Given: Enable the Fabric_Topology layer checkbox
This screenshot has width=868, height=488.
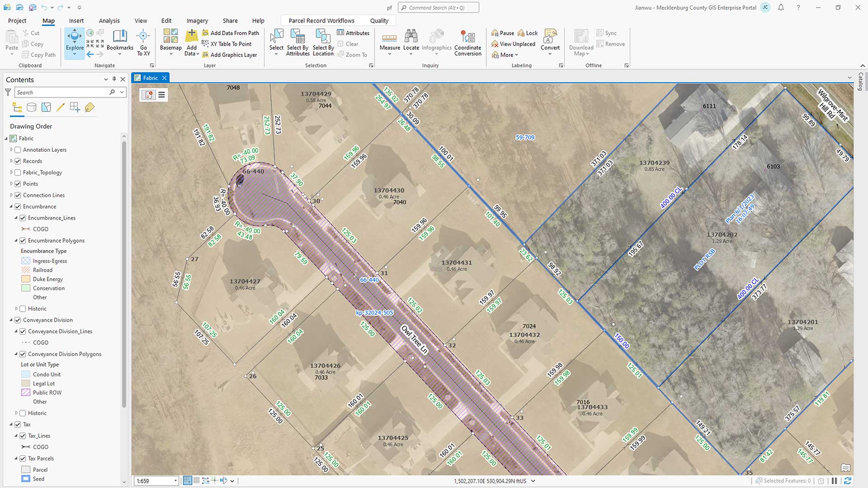Looking at the screenshot, I should (18, 173).
